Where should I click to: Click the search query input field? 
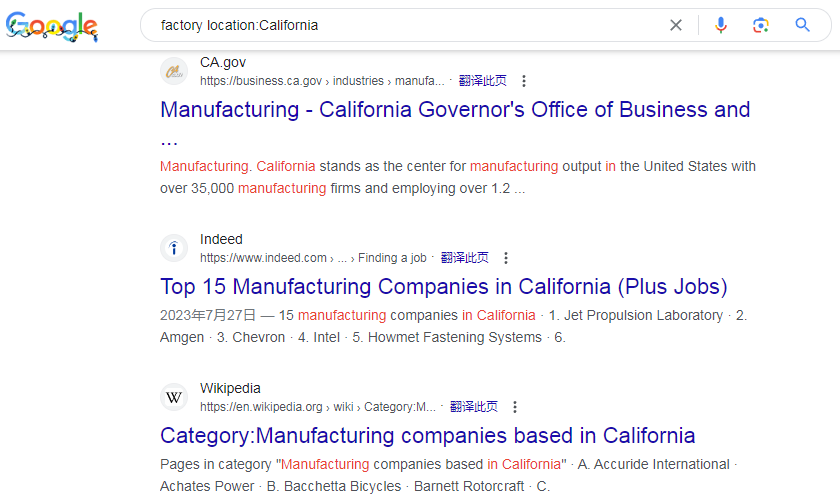tap(400, 25)
